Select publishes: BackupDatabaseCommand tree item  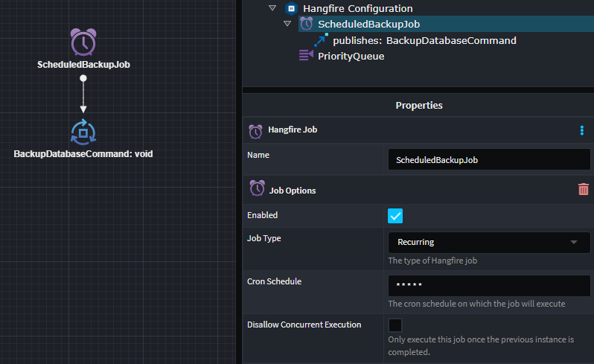(x=424, y=40)
